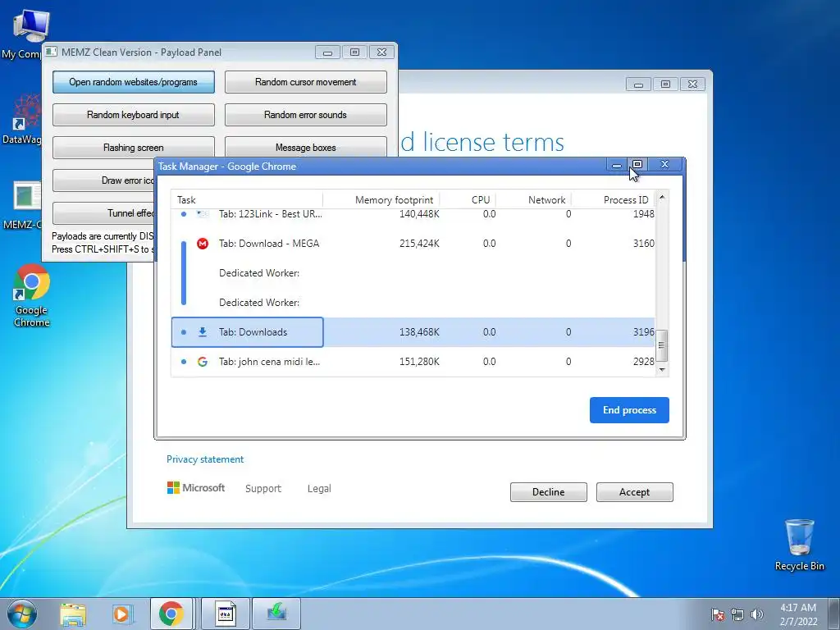The image size is (840, 630).
Task: Open the Privacy statement link
Action: pyautogui.click(x=205, y=459)
